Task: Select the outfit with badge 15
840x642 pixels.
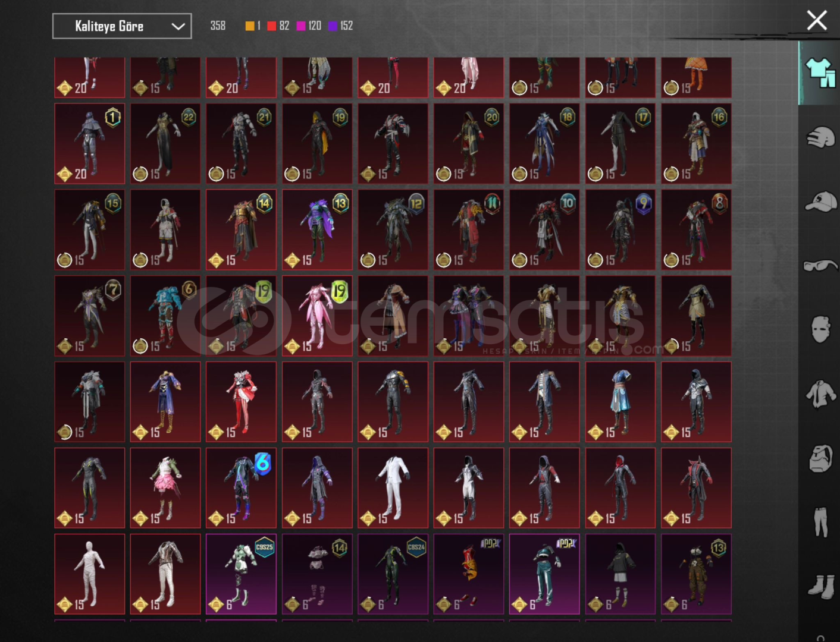Action: [90, 229]
